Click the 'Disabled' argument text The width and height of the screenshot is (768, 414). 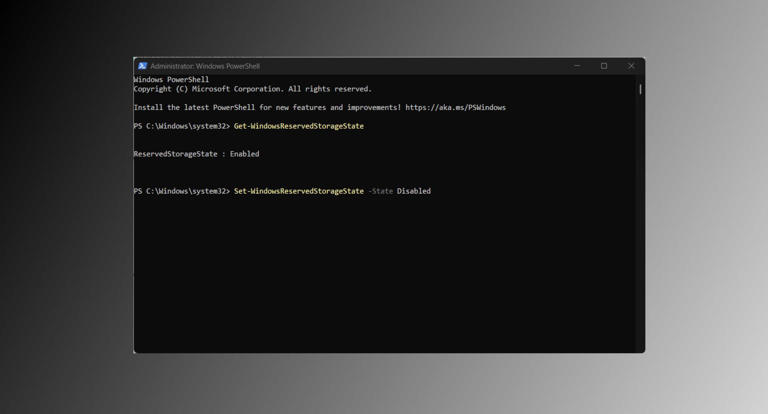click(414, 191)
